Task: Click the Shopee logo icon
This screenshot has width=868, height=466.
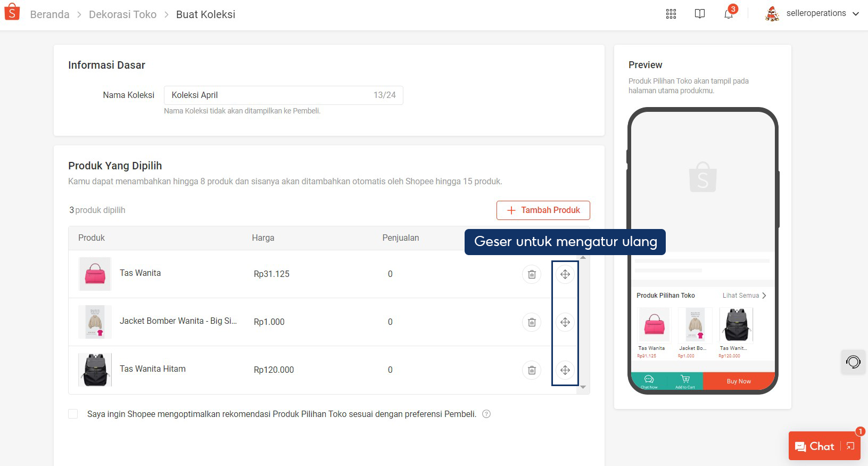Action: click(12, 12)
